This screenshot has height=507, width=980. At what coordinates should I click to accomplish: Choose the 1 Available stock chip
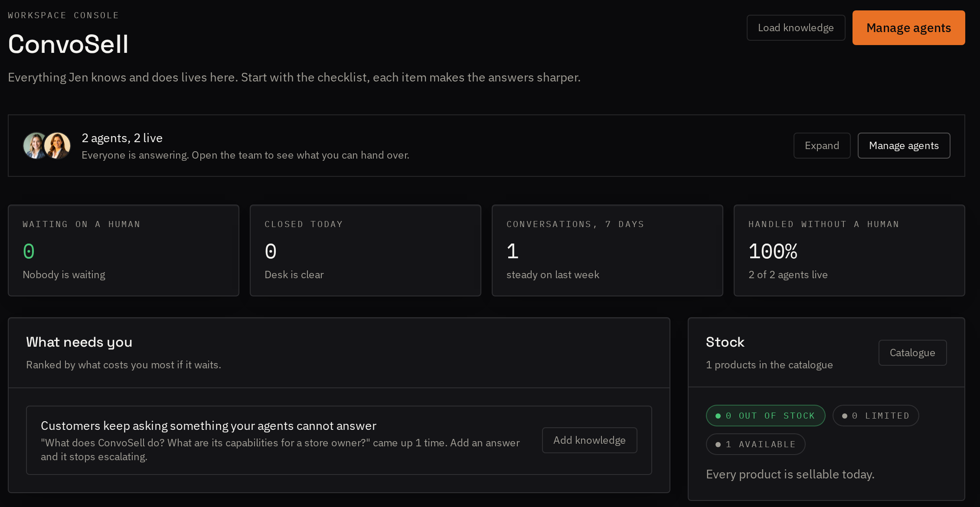point(755,444)
